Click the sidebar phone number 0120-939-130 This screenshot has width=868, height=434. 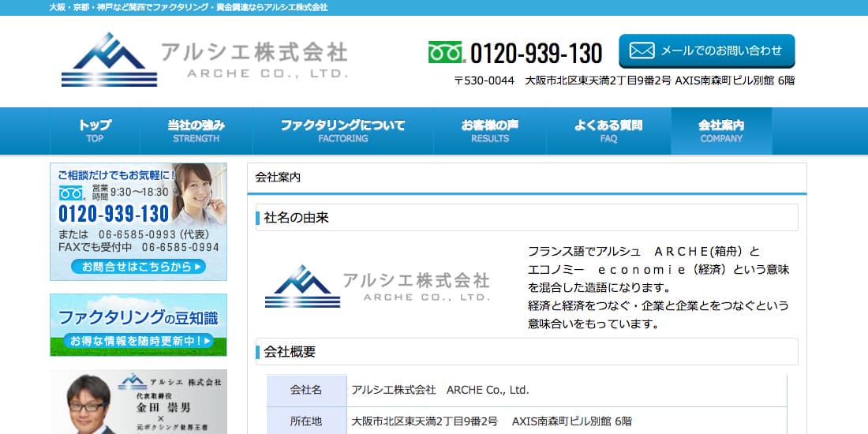(x=114, y=214)
